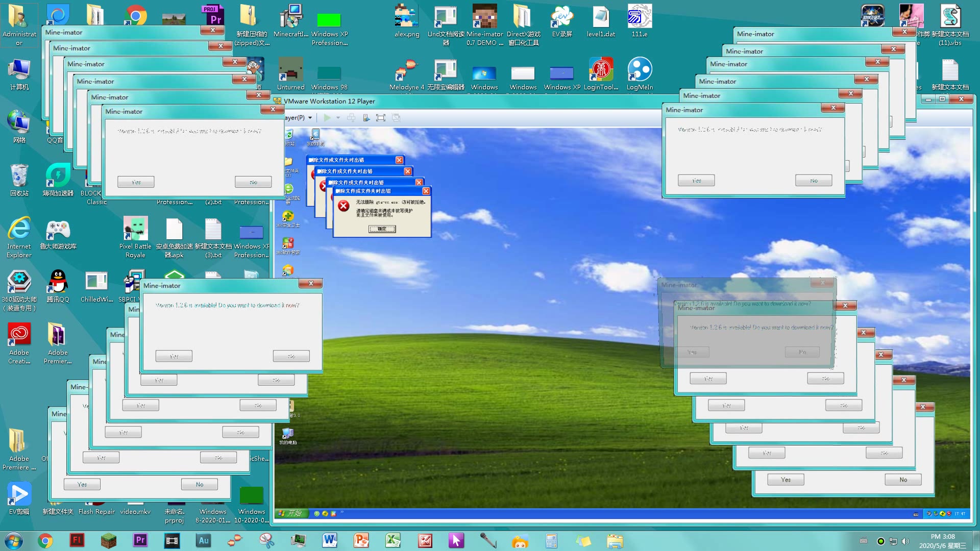Launch Excel from the taskbar
980x551 pixels.
click(393, 540)
